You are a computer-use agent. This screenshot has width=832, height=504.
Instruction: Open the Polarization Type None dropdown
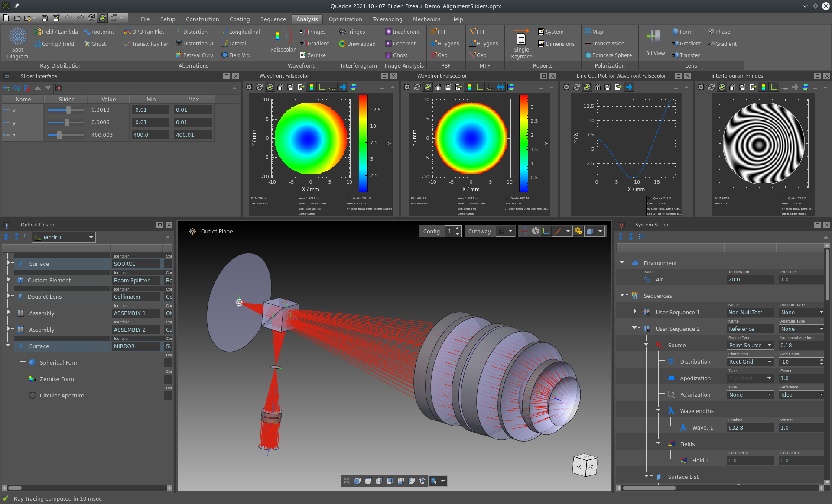751,394
